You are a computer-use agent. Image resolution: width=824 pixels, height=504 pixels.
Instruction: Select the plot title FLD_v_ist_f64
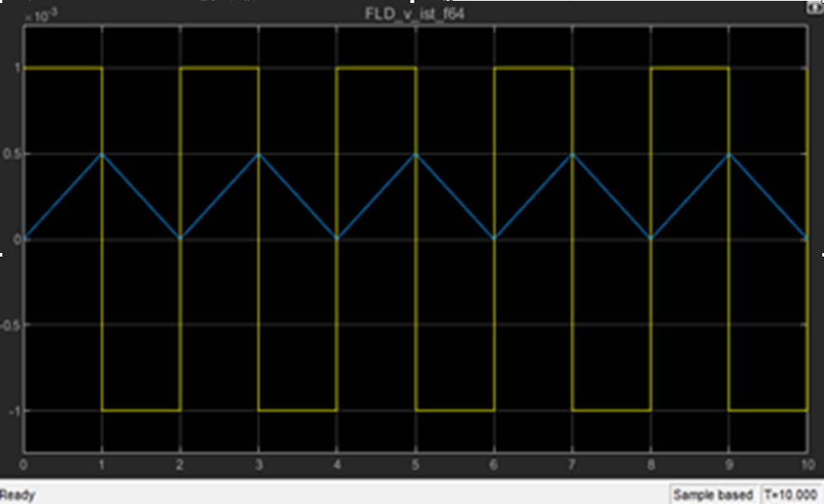pyautogui.click(x=414, y=14)
